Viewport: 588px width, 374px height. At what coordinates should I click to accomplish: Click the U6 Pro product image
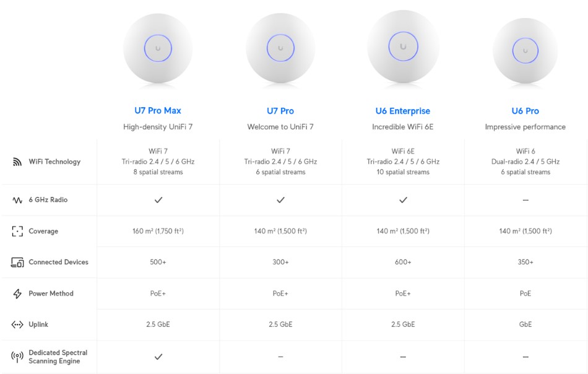click(525, 51)
